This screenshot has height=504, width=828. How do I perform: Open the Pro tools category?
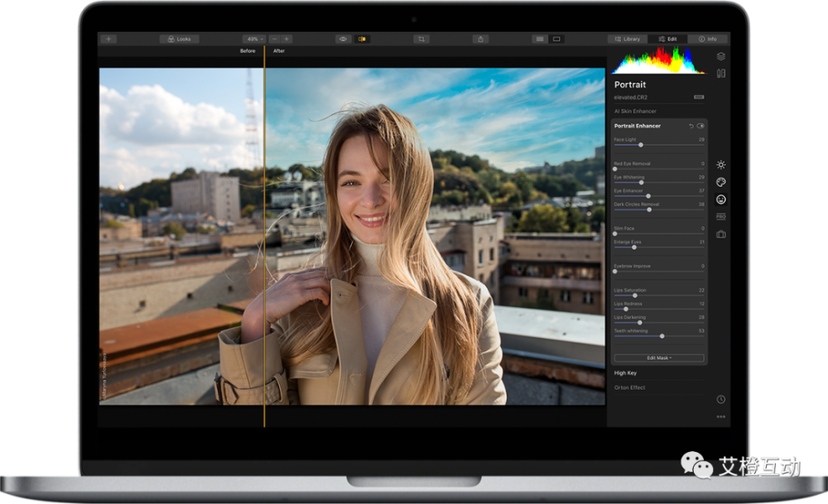click(x=720, y=217)
